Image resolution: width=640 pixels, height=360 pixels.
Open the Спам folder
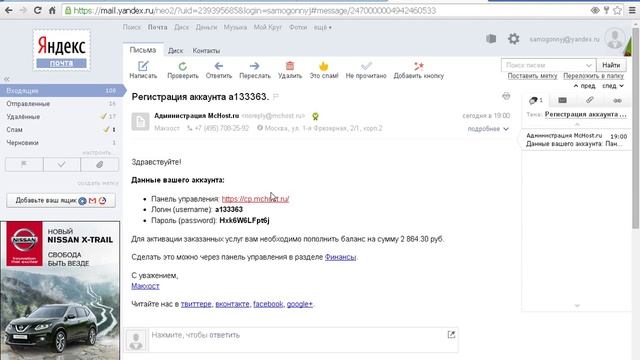pos(60,130)
